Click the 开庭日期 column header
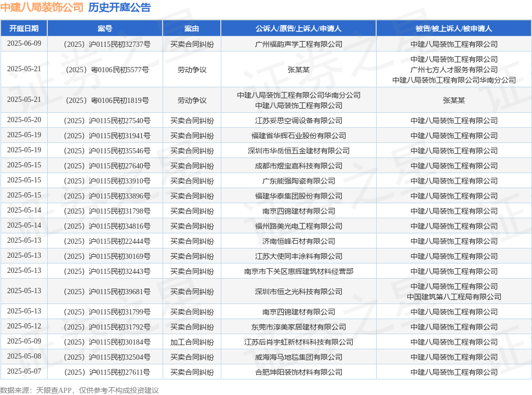The width and height of the screenshot is (532, 395). click(x=24, y=29)
